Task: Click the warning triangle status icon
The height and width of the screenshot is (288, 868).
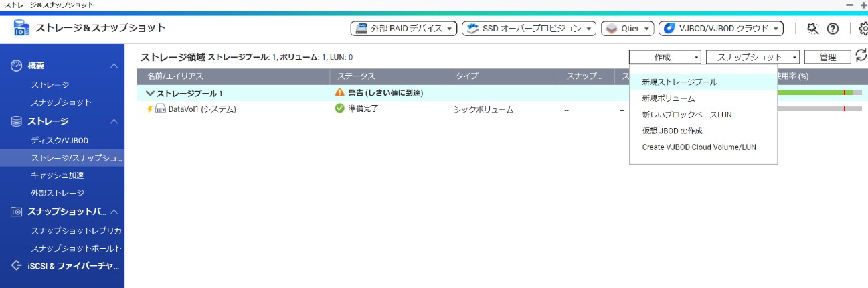Action: [340, 93]
